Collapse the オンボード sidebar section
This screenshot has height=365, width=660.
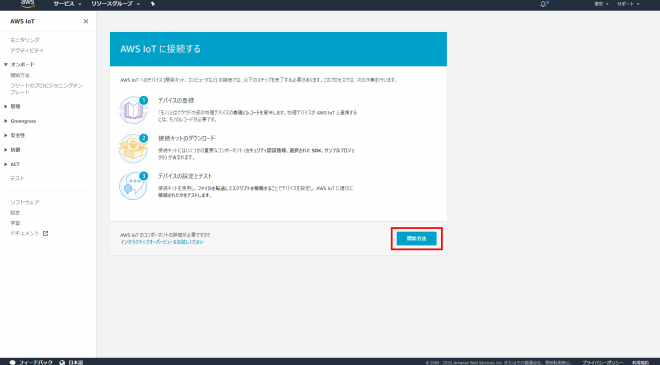(19, 64)
